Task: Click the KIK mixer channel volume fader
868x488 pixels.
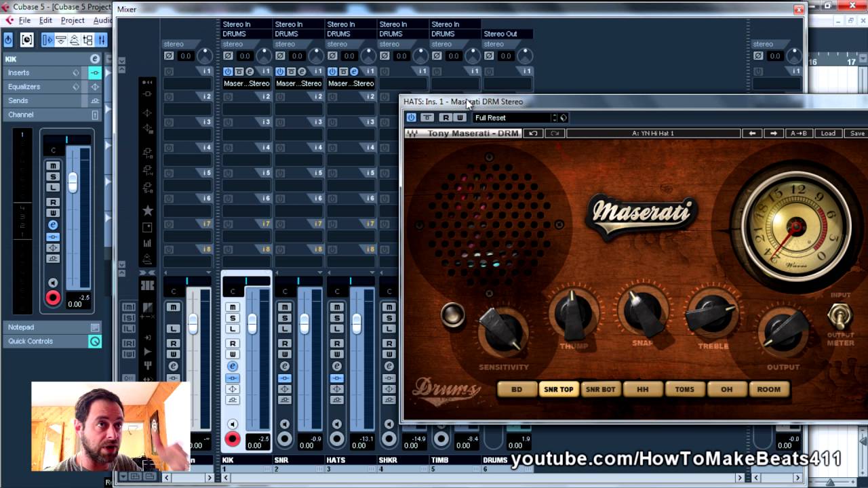Action: pos(252,323)
